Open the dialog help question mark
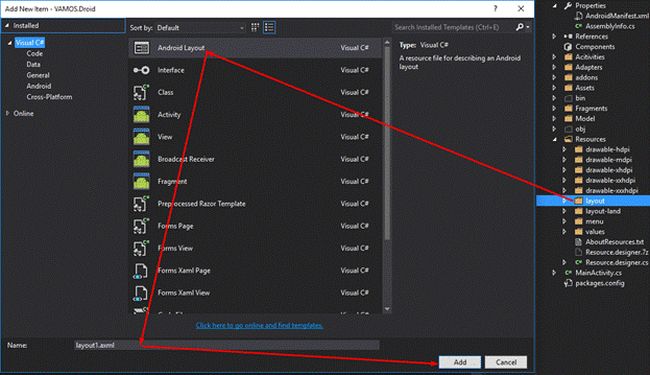Viewport: 650px width, 375px height. 495,9
